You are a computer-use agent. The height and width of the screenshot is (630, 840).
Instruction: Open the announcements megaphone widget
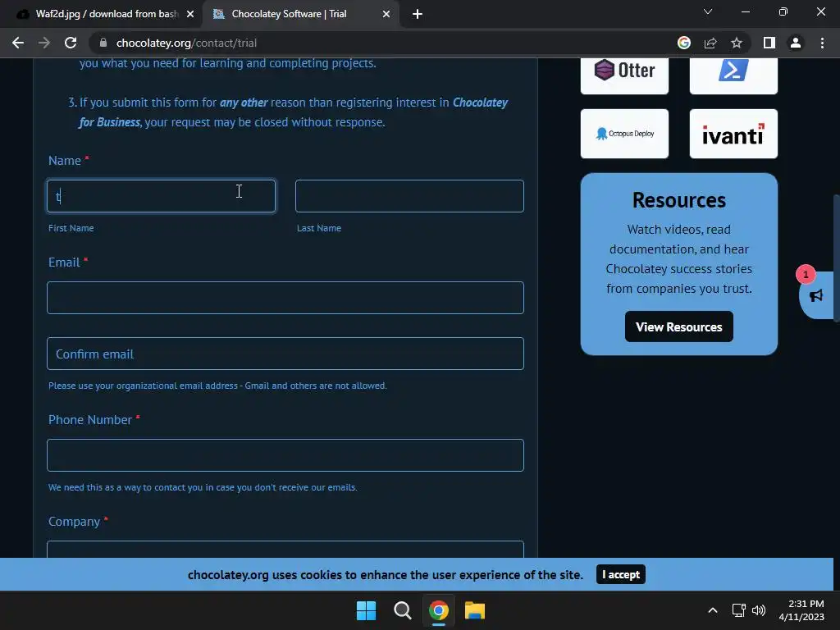pos(815,295)
